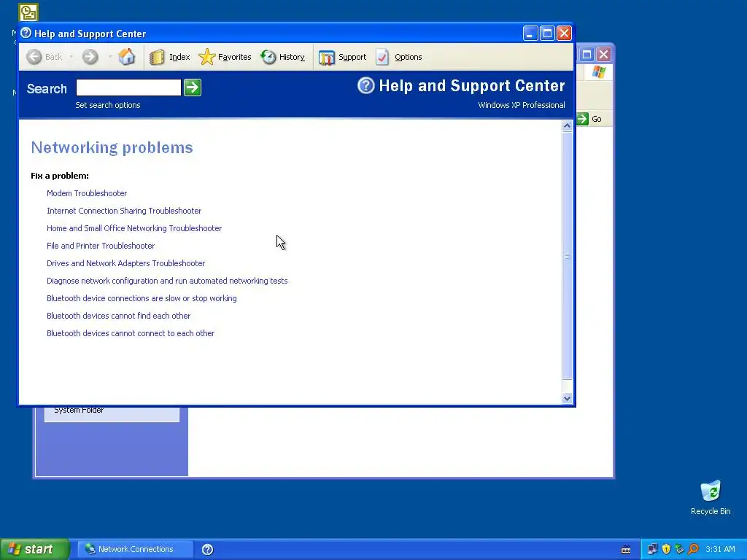Click the tray icon right of the shield
Image resolution: width=747 pixels, height=560 pixels.
coord(679,549)
